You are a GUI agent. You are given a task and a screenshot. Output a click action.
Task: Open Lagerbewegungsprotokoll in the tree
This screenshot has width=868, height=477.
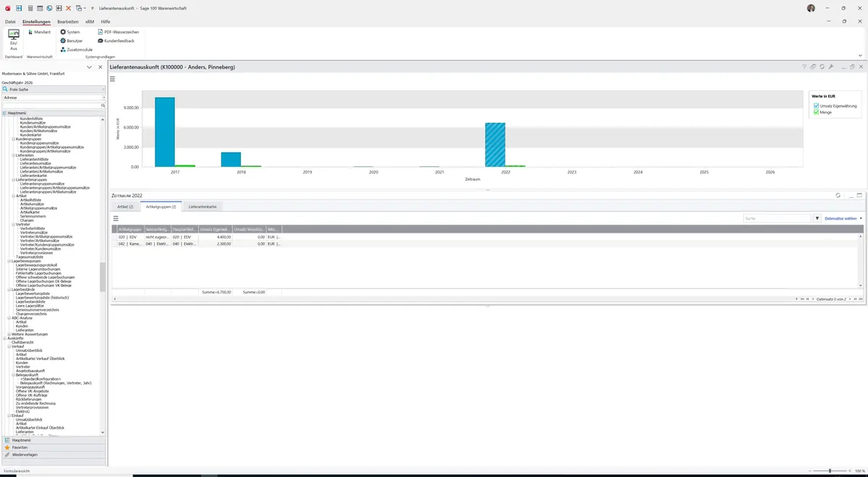(x=36, y=265)
